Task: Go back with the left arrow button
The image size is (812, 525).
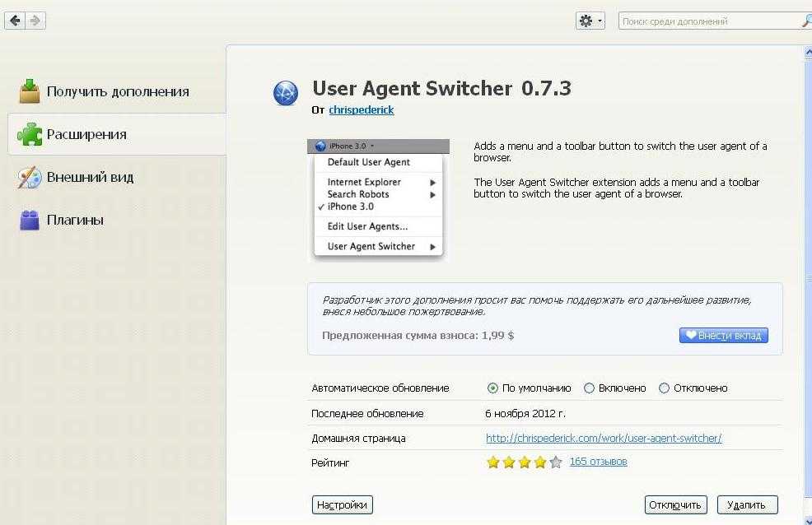Action: (x=15, y=21)
